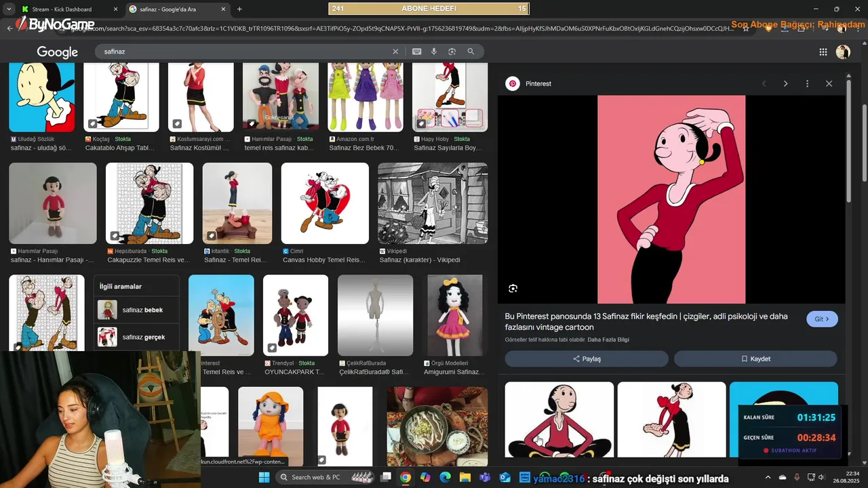Open Microsoft Edge from the taskbar
The width and height of the screenshot is (868, 488).
pyautogui.click(x=445, y=477)
